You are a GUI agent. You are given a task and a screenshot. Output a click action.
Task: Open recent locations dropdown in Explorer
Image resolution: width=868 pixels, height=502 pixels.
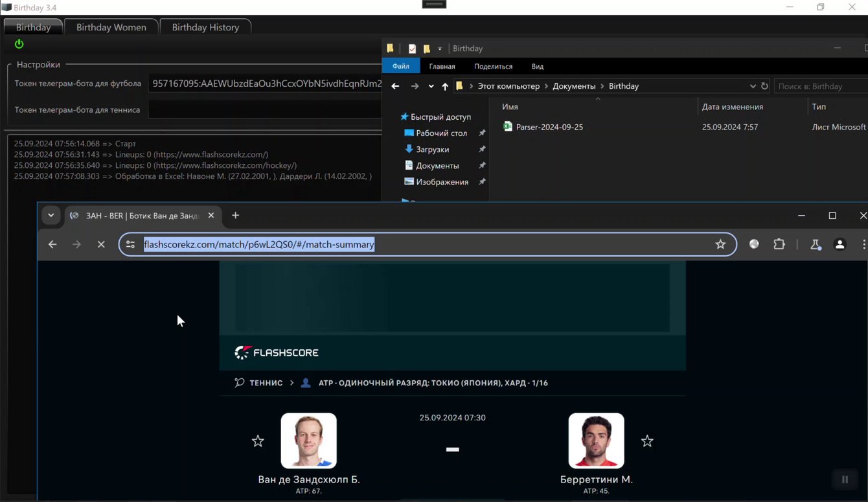431,86
